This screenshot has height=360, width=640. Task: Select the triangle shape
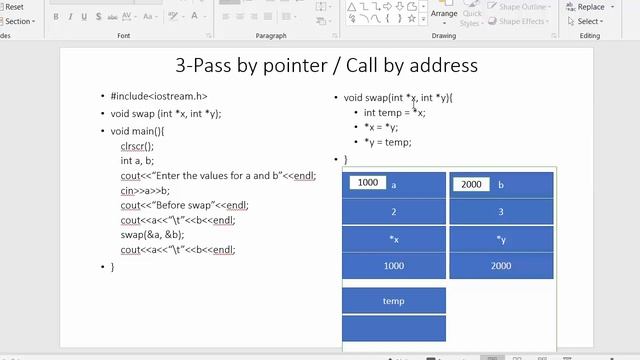pos(351,7)
